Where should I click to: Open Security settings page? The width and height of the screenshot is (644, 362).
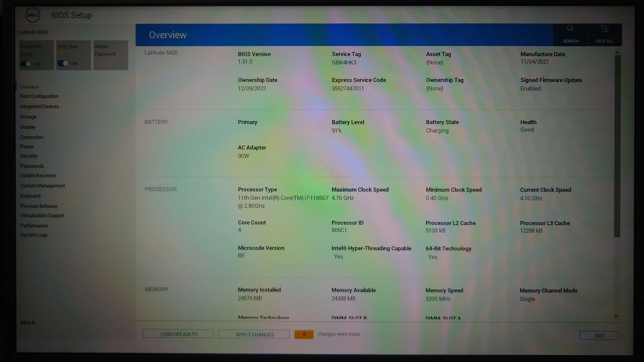click(x=29, y=156)
